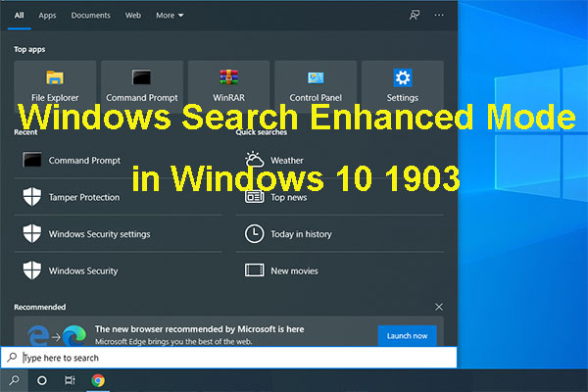Image resolution: width=588 pixels, height=392 pixels.
Task: Switch to the All tab
Action: (x=20, y=16)
